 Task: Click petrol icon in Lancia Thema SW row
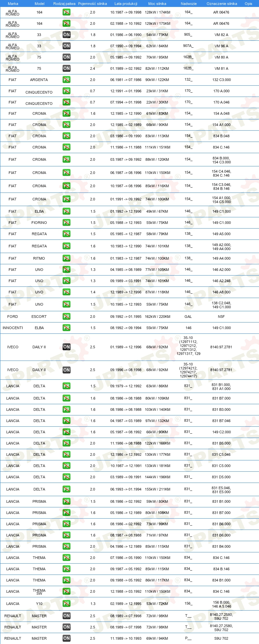coord(67,591)
